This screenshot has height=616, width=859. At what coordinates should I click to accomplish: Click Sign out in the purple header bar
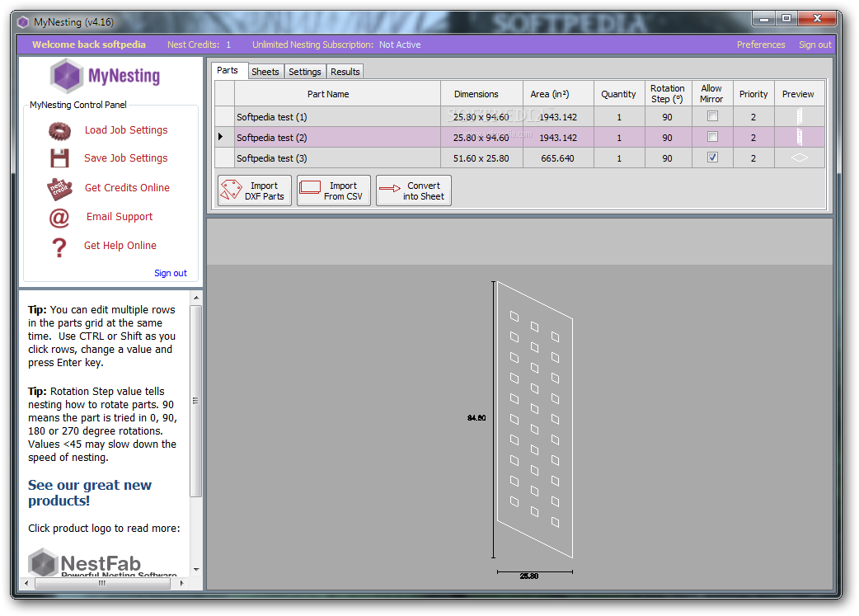tap(814, 45)
